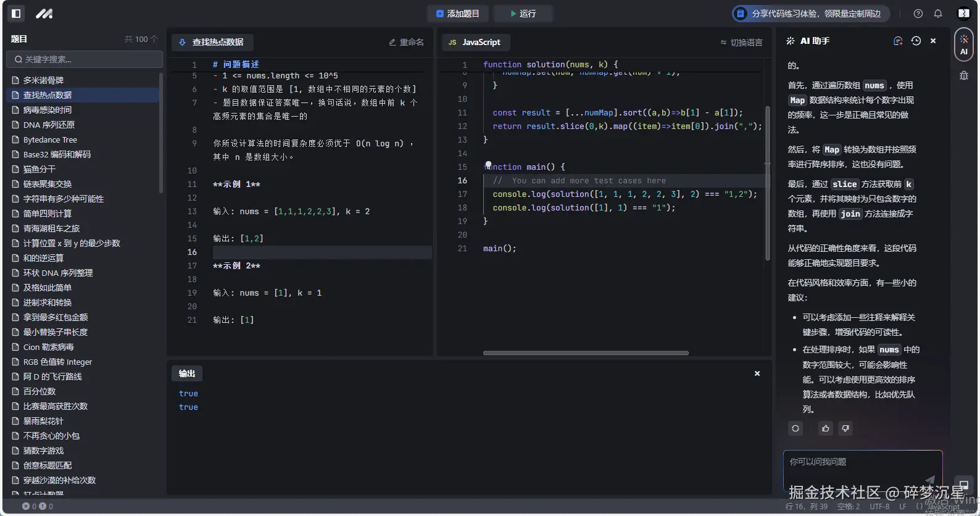Open the 进制求和转换 problem
980x516 pixels.
83,302
